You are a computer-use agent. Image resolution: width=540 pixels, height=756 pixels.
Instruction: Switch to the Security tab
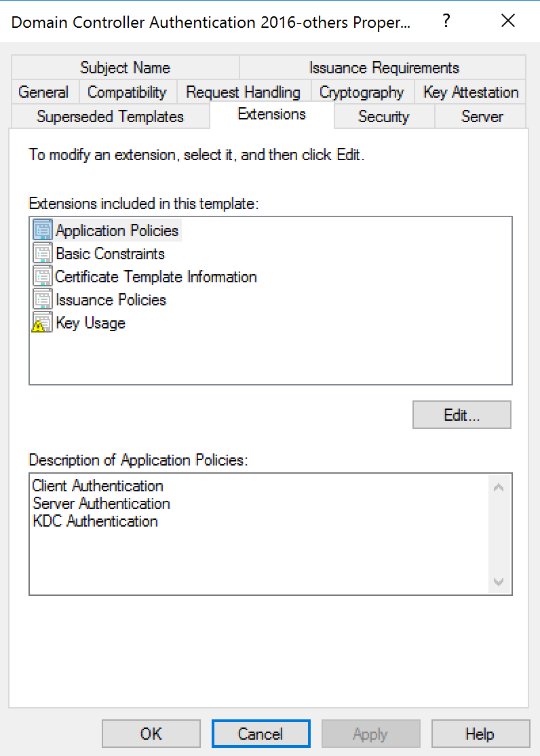coord(384,116)
